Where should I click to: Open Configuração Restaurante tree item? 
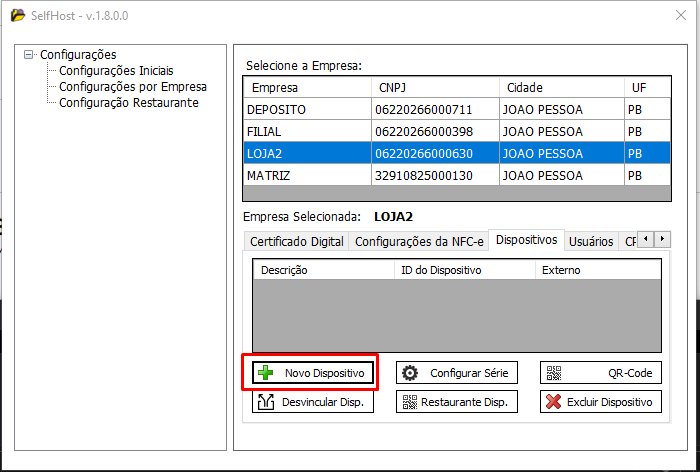(128, 103)
